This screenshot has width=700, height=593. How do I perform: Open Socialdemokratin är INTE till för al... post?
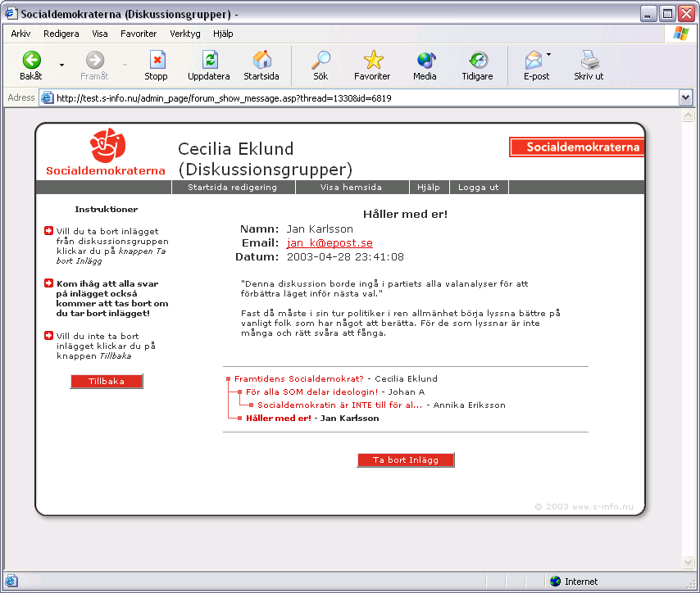tap(339, 405)
